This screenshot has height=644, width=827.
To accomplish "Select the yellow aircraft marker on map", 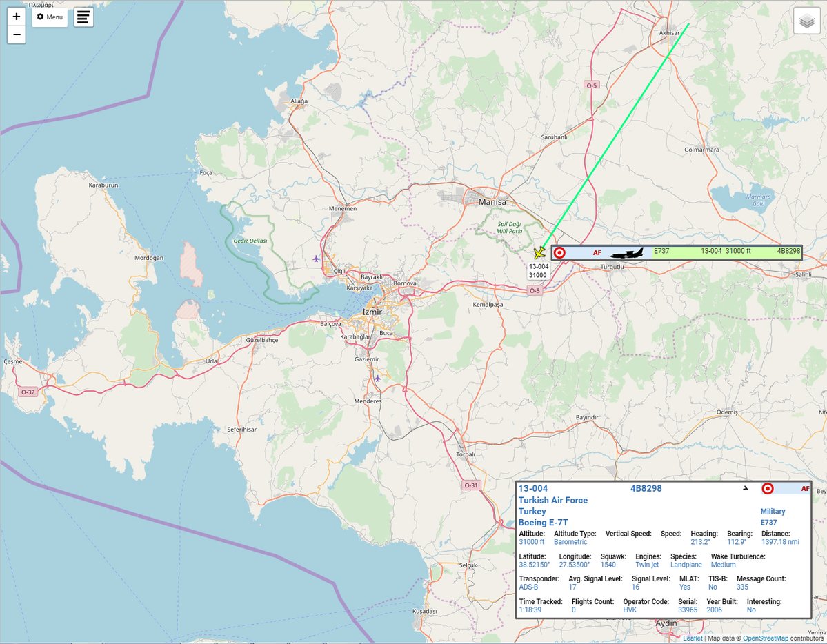I will [539, 253].
